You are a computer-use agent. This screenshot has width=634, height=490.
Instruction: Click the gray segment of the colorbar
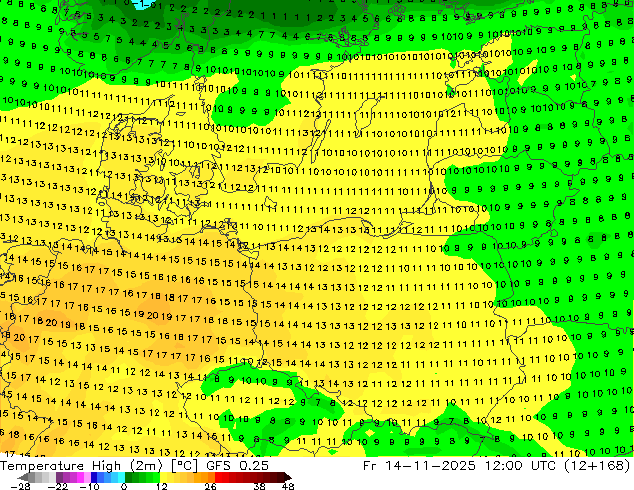click(x=38, y=477)
